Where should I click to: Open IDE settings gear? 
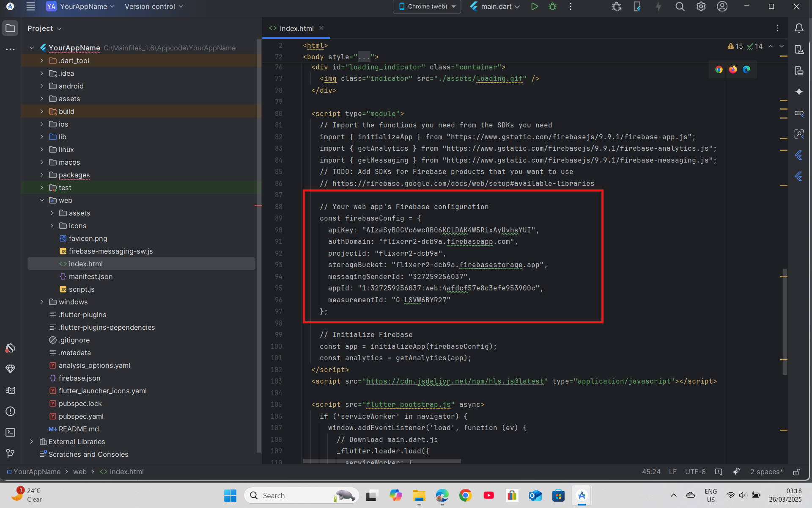point(701,6)
